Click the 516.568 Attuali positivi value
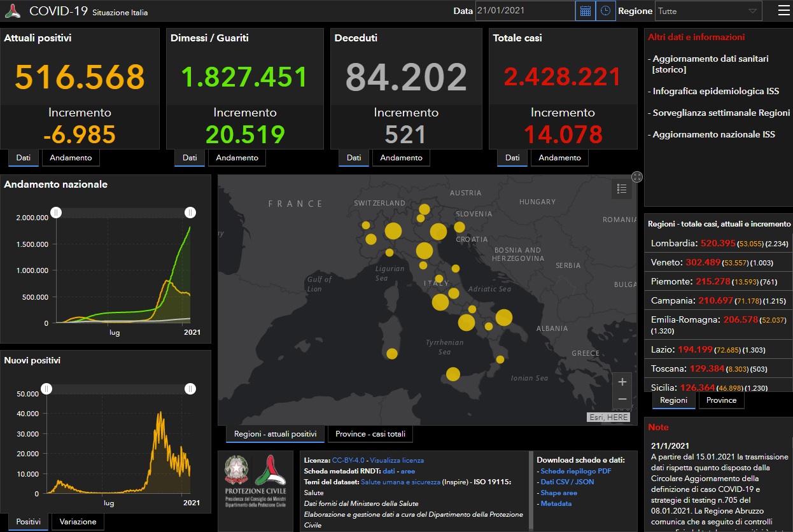This screenshot has height=532, width=793. click(x=80, y=76)
